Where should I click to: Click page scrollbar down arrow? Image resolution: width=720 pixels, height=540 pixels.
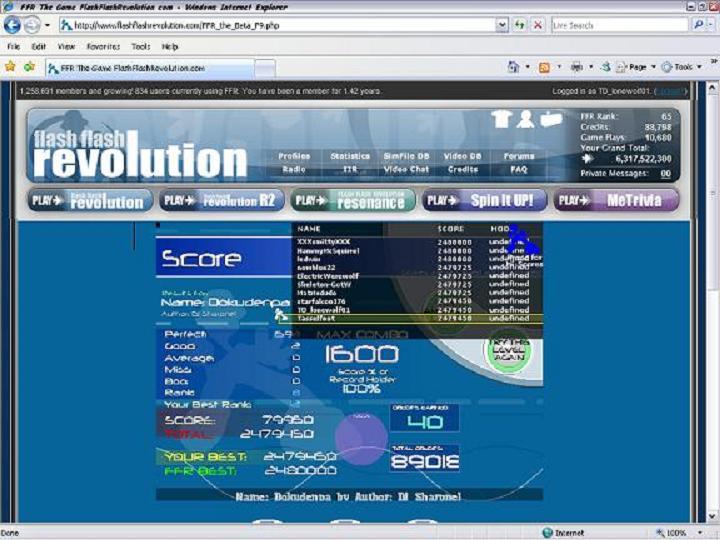pyautogui.click(x=712, y=516)
